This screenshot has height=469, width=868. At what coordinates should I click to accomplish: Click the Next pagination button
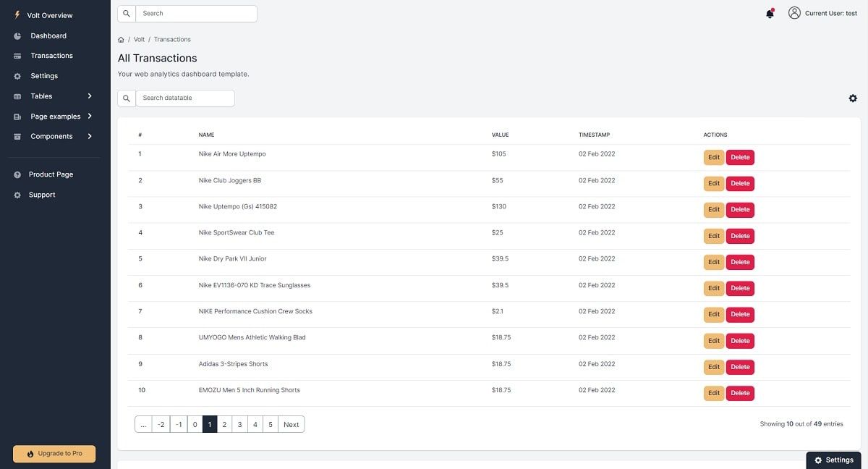(291, 425)
